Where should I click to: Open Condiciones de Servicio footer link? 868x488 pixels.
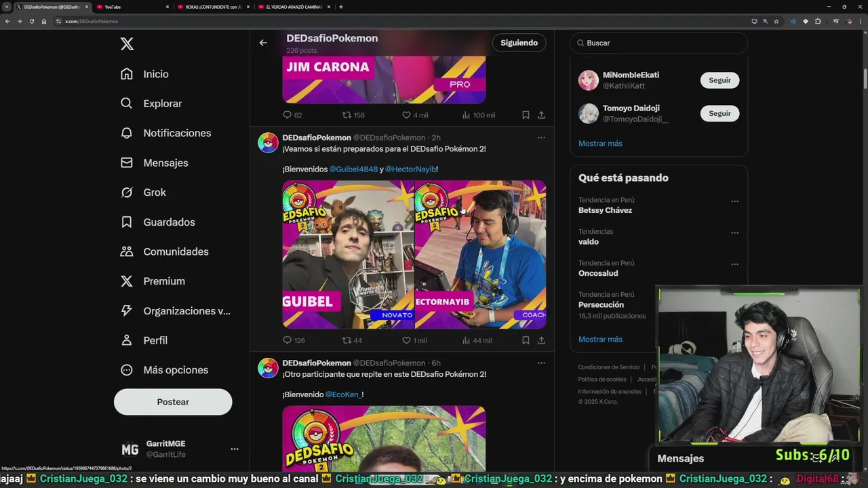pyautogui.click(x=609, y=367)
